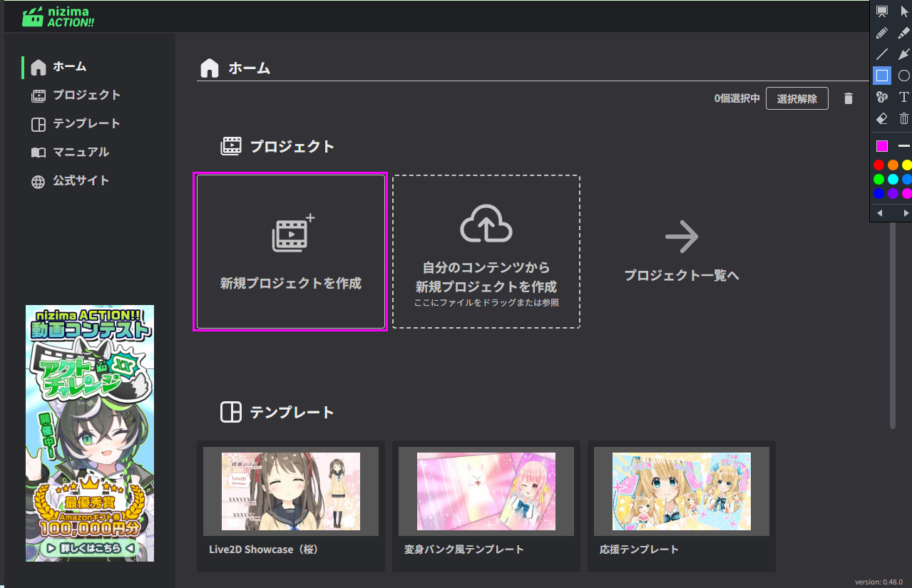Image resolution: width=912 pixels, height=588 pixels.
Task: Open 変身バンク風テンプレート thumbnail
Action: point(486,491)
